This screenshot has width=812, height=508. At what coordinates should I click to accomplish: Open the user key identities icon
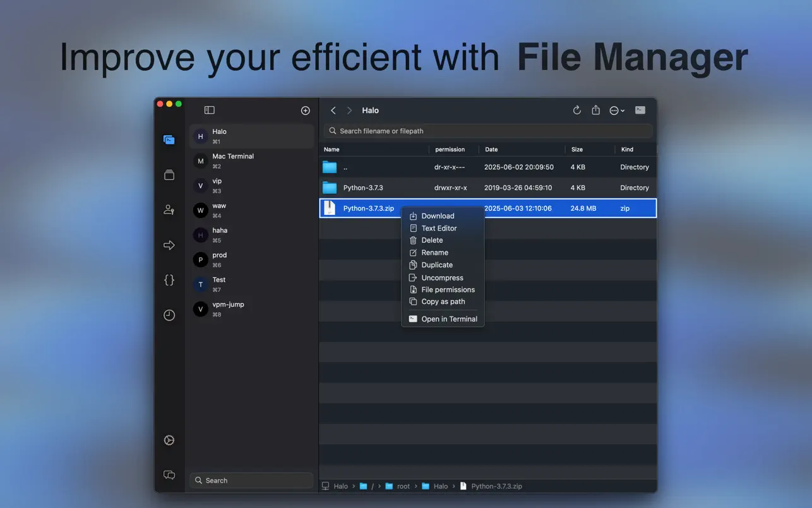[x=169, y=210]
